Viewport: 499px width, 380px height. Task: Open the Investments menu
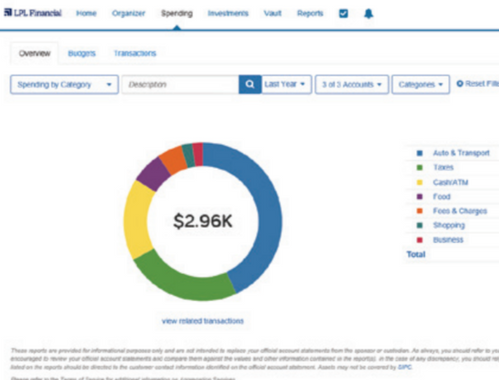pyautogui.click(x=228, y=13)
